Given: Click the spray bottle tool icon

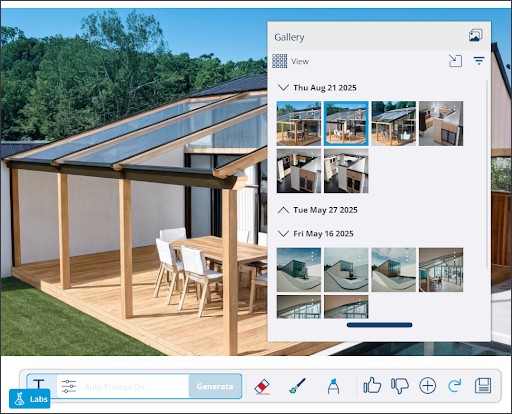Looking at the screenshot, I should (x=333, y=386).
